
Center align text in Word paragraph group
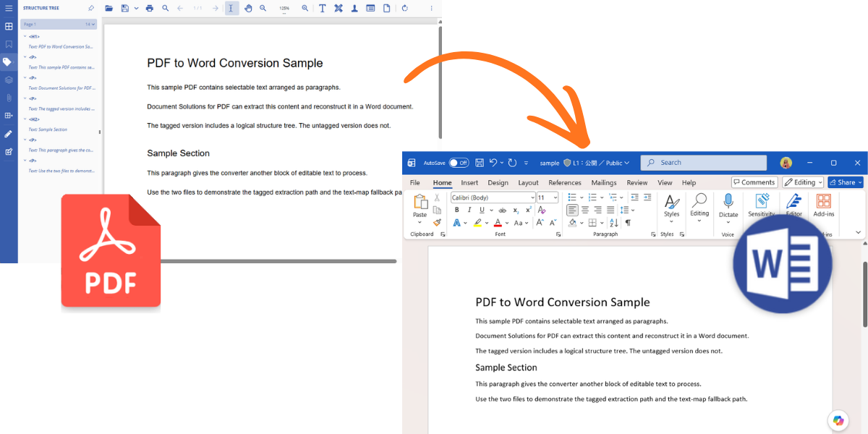coord(585,210)
